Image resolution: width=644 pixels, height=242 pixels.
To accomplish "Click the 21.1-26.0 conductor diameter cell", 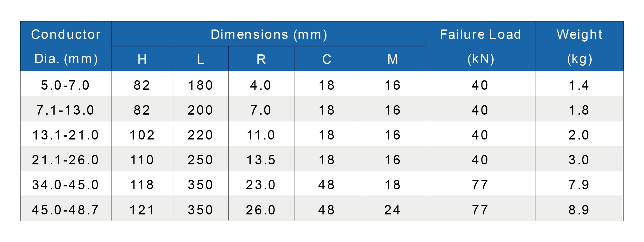I will [x=65, y=160].
